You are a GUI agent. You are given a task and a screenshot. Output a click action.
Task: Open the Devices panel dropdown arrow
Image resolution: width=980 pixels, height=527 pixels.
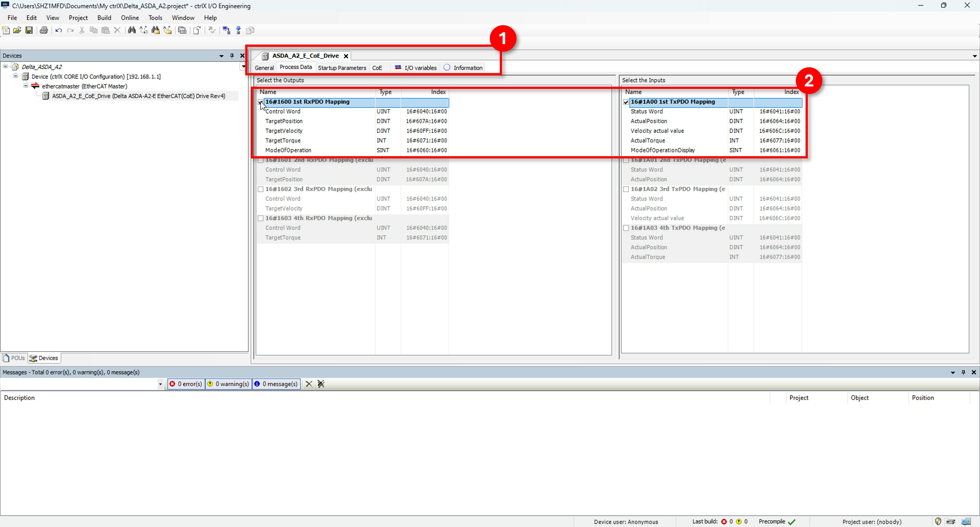coord(221,56)
